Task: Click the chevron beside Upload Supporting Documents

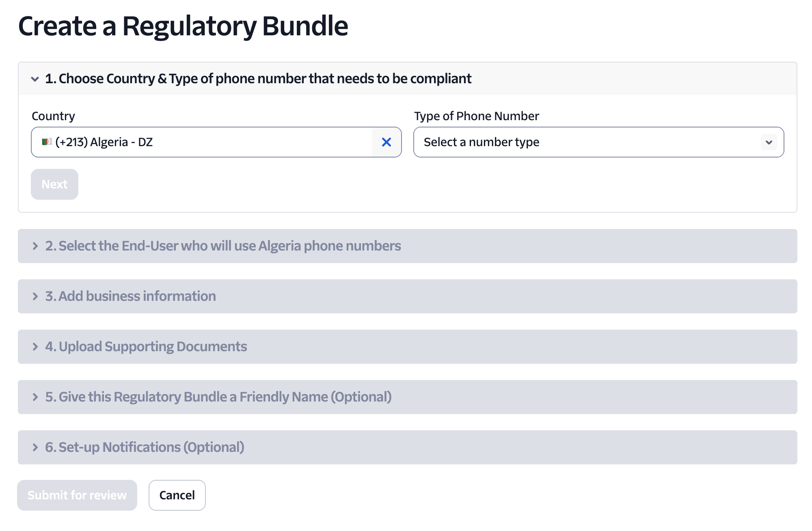Action: (x=35, y=347)
